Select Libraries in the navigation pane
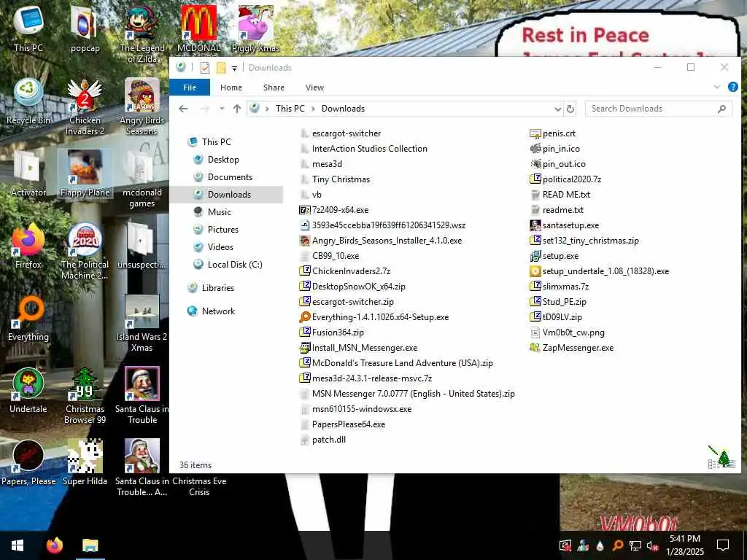 [217, 287]
